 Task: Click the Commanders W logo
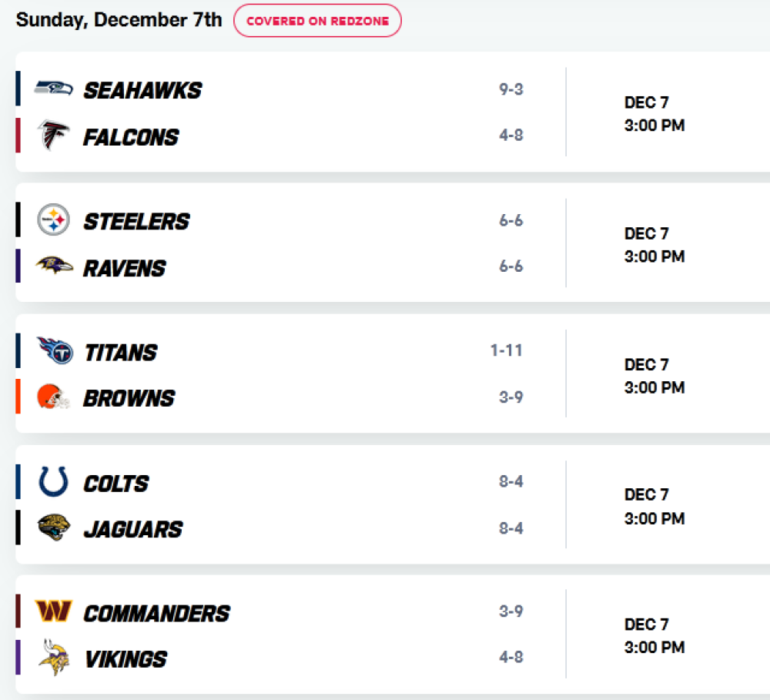54,611
